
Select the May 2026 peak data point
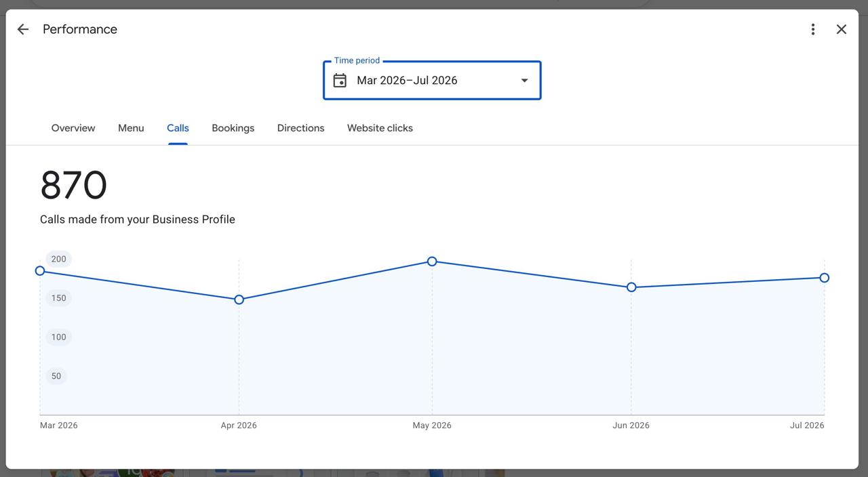tap(432, 262)
